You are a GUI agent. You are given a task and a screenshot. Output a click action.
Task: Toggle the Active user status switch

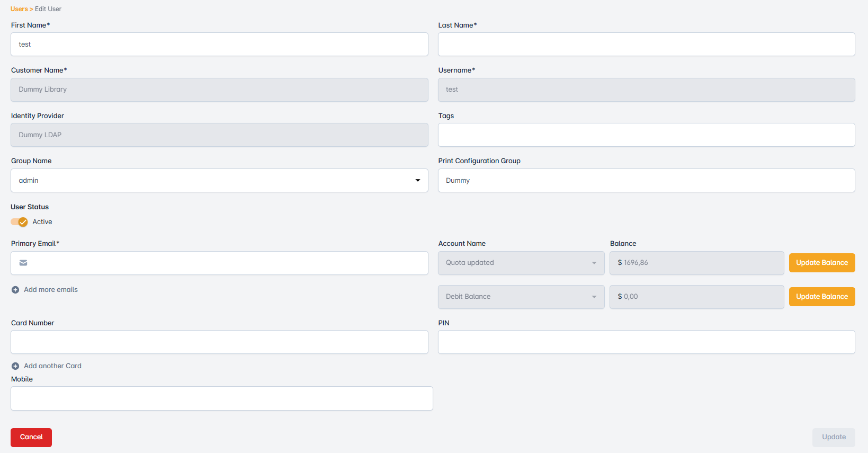pos(20,222)
